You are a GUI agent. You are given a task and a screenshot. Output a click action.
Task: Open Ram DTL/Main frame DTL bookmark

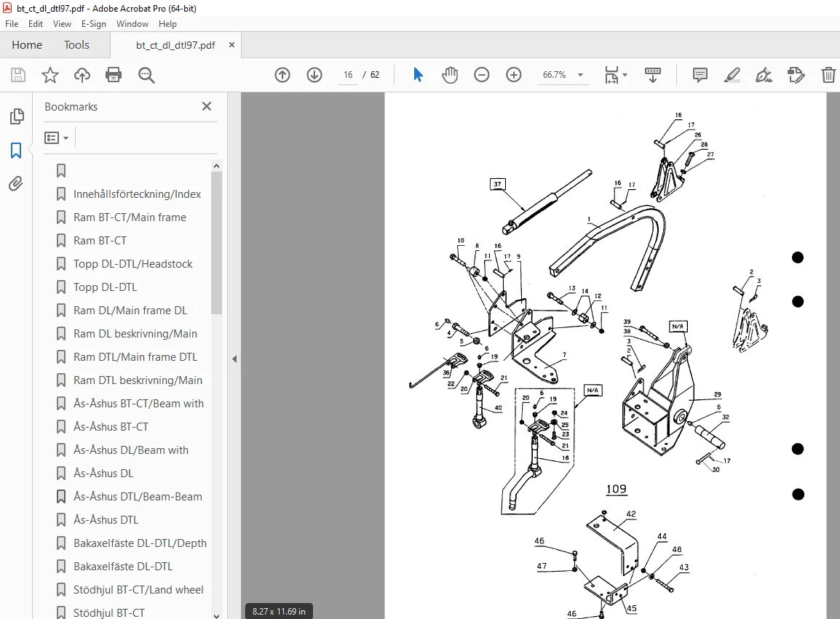(135, 357)
